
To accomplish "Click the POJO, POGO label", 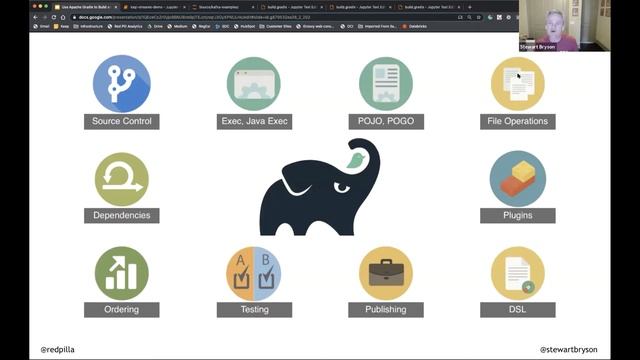I will coord(386,122).
